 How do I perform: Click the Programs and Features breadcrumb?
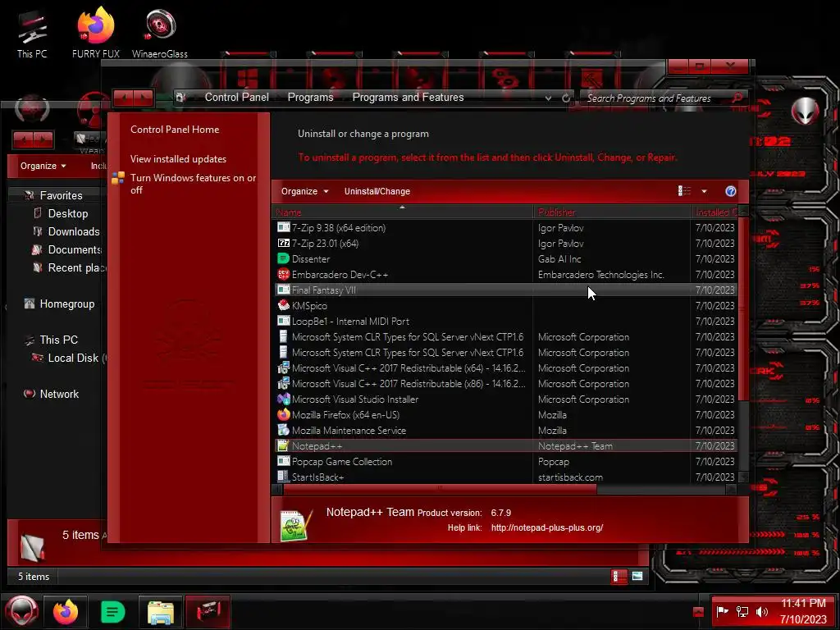(x=409, y=97)
